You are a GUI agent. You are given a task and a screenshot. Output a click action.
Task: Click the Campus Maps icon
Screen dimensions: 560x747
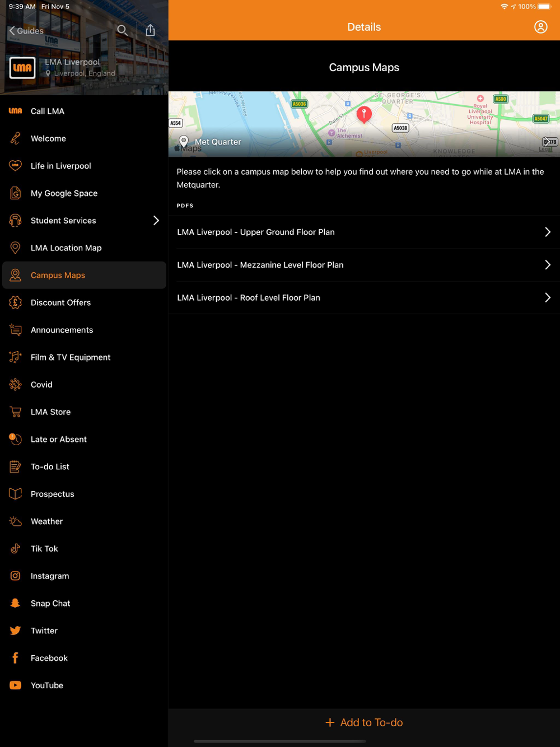[x=15, y=276]
